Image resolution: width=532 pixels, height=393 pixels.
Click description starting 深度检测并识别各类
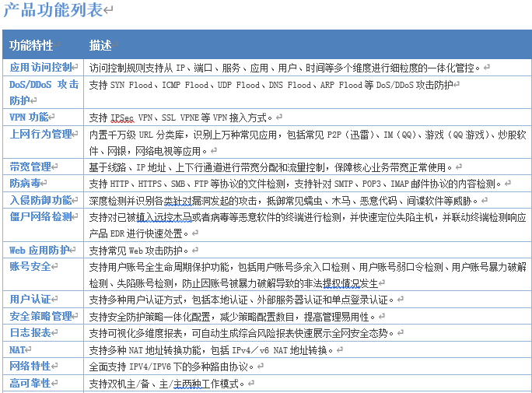283,201
